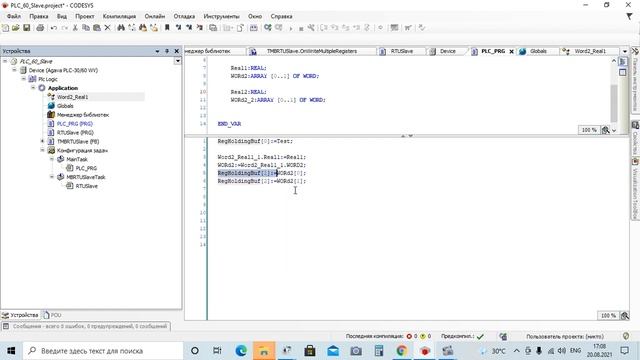Click the zoom magnifier in code editor
Screen dimensions: 640x360
point(624,316)
